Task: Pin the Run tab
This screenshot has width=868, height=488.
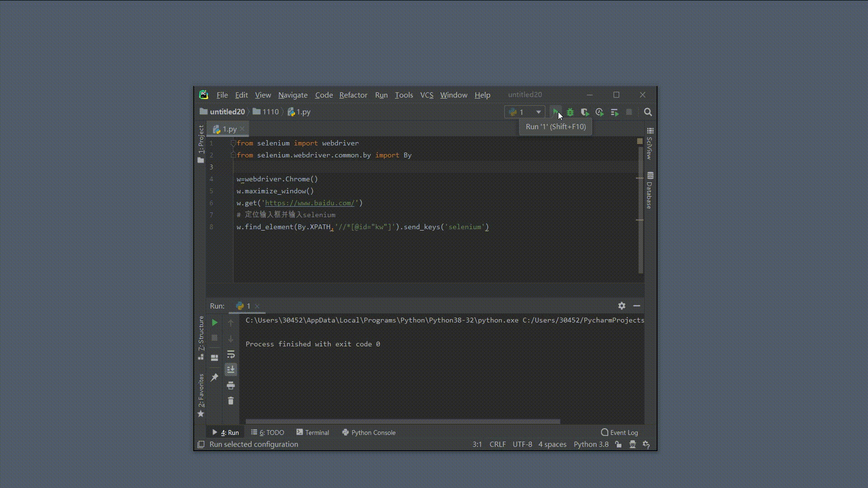Action: pyautogui.click(x=215, y=377)
